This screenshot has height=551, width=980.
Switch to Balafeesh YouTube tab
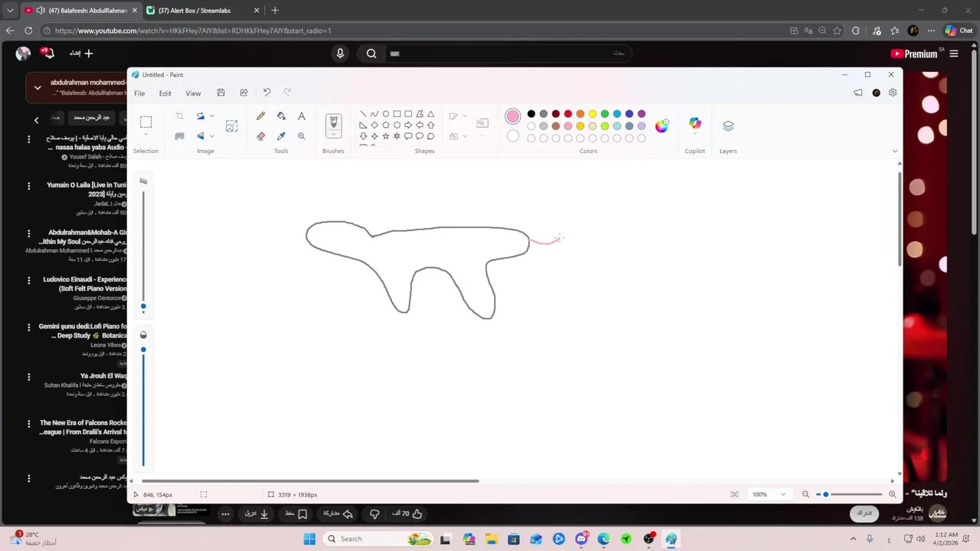coord(80,11)
